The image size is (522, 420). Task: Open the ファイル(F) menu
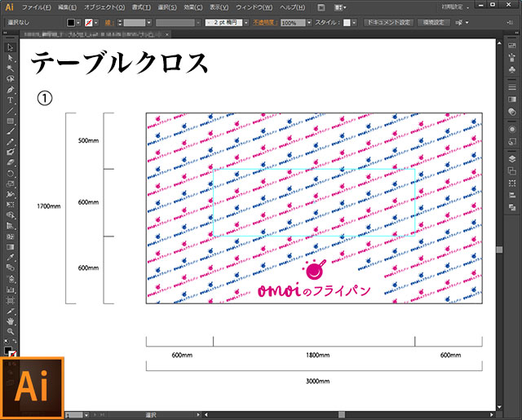[36, 7]
